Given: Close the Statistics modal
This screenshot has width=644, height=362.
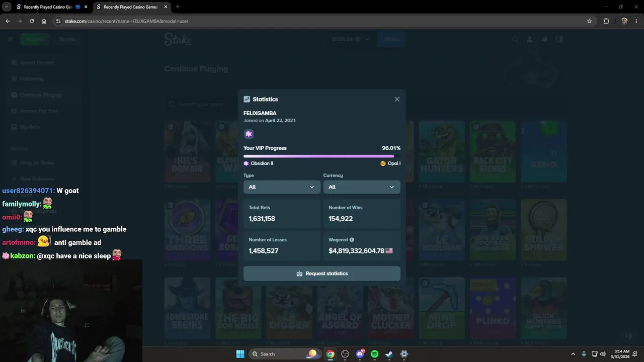Looking at the screenshot, I should [397, 99].
